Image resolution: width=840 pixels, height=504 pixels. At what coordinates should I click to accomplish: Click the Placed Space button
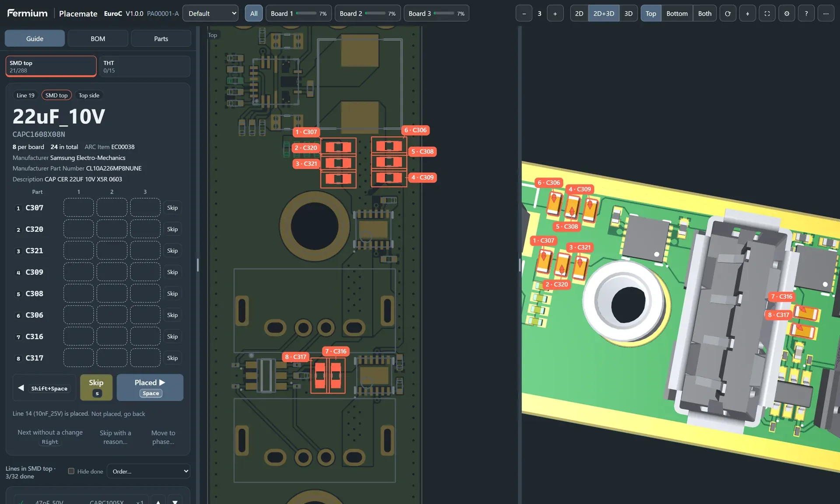point(150,388)
